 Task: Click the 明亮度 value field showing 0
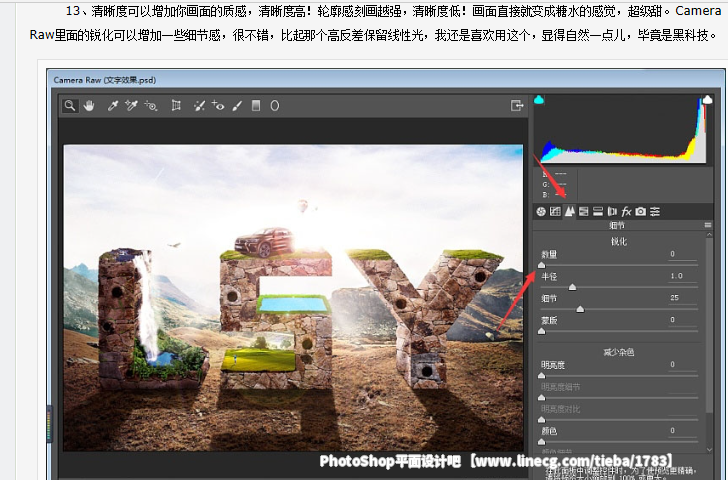[x=682, y=364]
